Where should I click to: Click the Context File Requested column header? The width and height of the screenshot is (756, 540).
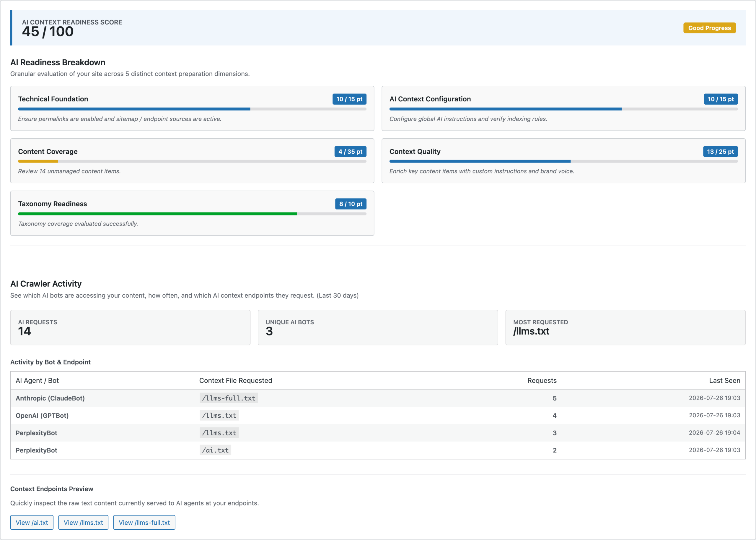[x=235, y=380]
